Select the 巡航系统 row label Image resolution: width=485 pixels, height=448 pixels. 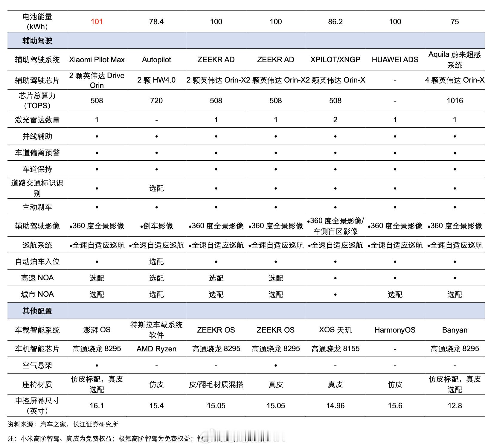pyautogui.click(x=37, y=245)
